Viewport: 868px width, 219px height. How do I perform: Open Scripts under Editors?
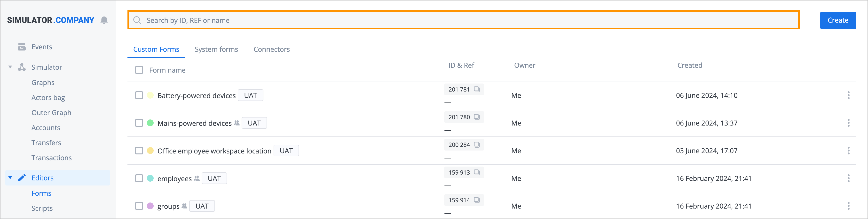(x=42, y=209)
